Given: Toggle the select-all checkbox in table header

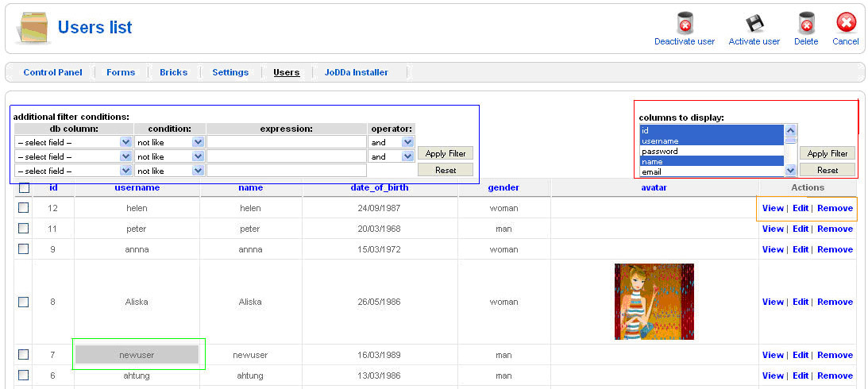Looking at the screenshot, I should coord(24,188).
